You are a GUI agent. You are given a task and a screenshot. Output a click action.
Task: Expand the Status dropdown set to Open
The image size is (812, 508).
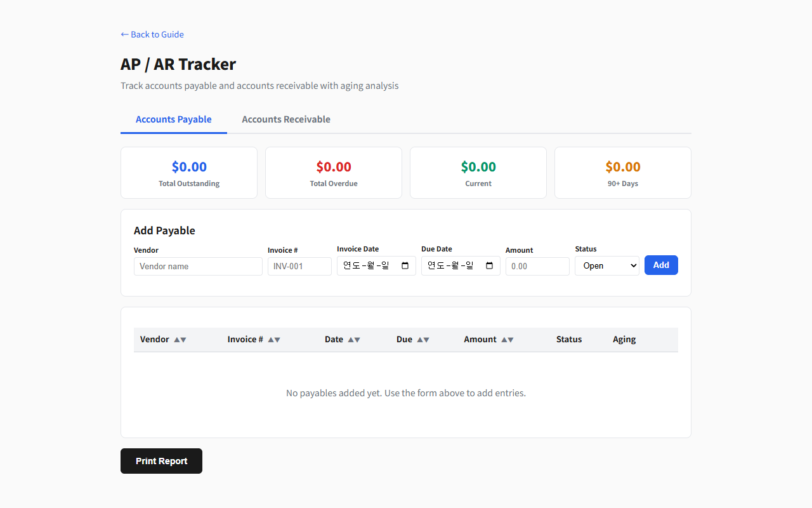(x=606, y=266)
